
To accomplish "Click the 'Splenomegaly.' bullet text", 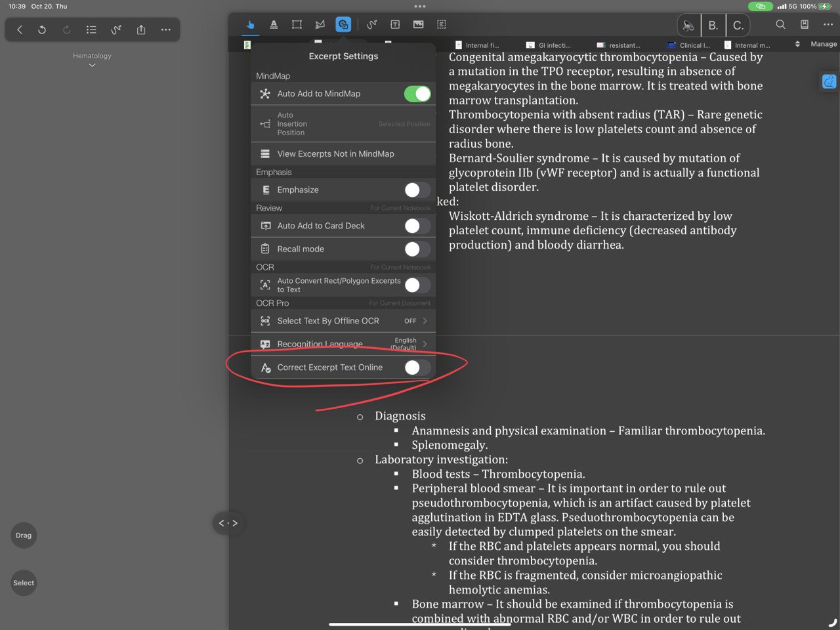I will click(450, 445).
